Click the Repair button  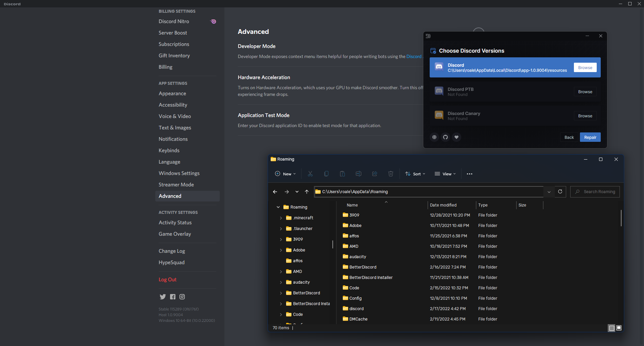pos(590,137)
